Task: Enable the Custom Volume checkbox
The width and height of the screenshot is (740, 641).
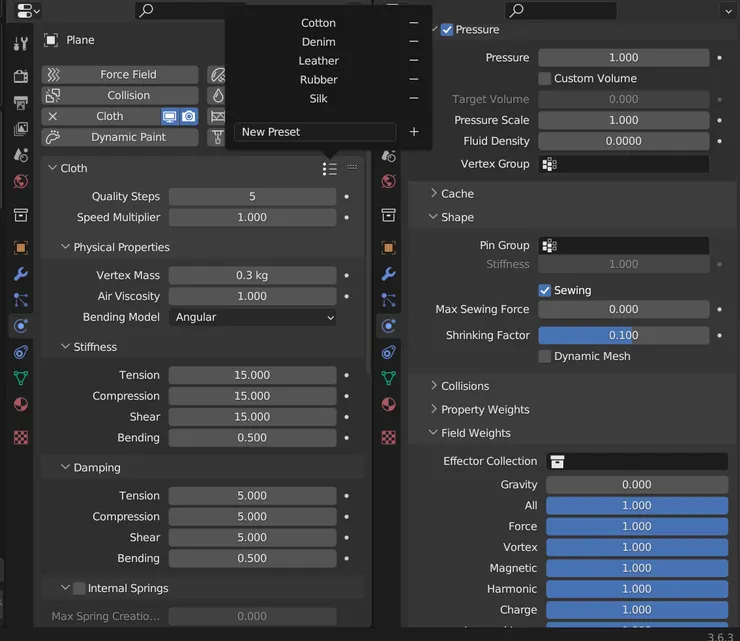Action: pyautogui.click(x=545, y=79)
